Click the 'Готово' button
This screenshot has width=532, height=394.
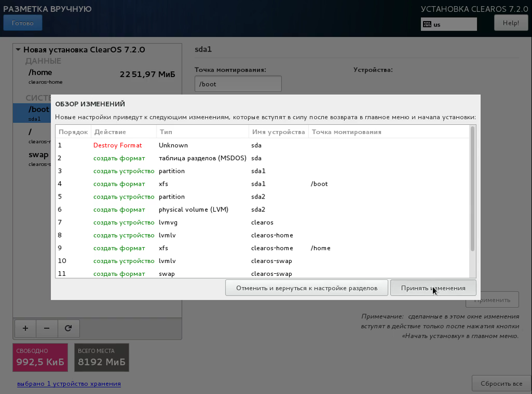(23, 23)
